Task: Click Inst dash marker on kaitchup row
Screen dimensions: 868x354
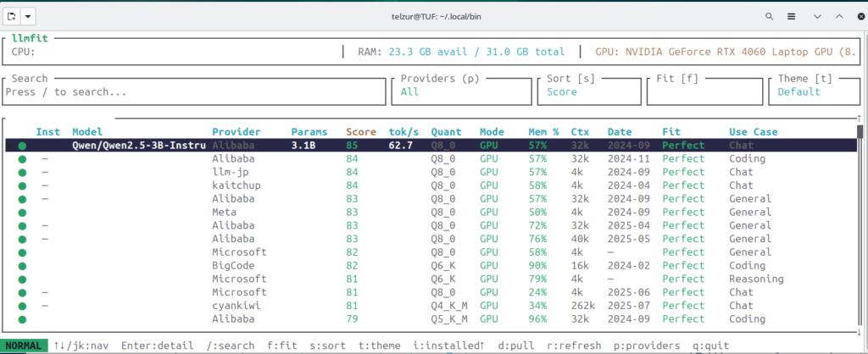Action: coord(44,185)
